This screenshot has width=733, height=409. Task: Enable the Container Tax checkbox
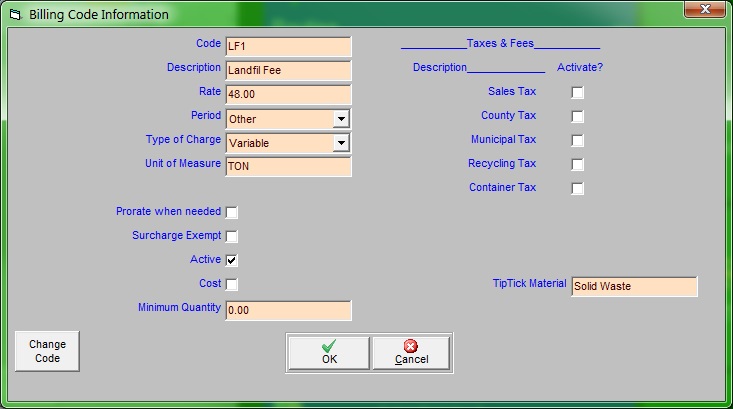577,188
